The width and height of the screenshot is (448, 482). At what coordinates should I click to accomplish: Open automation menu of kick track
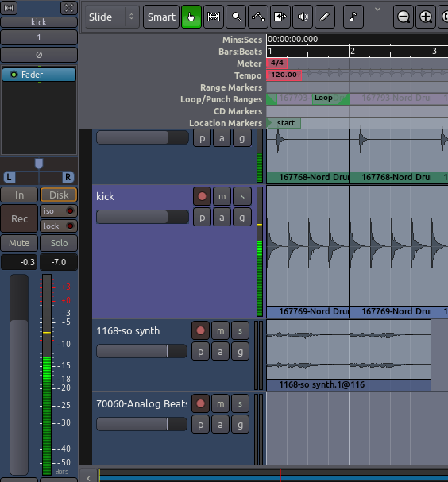pos(222,218)
